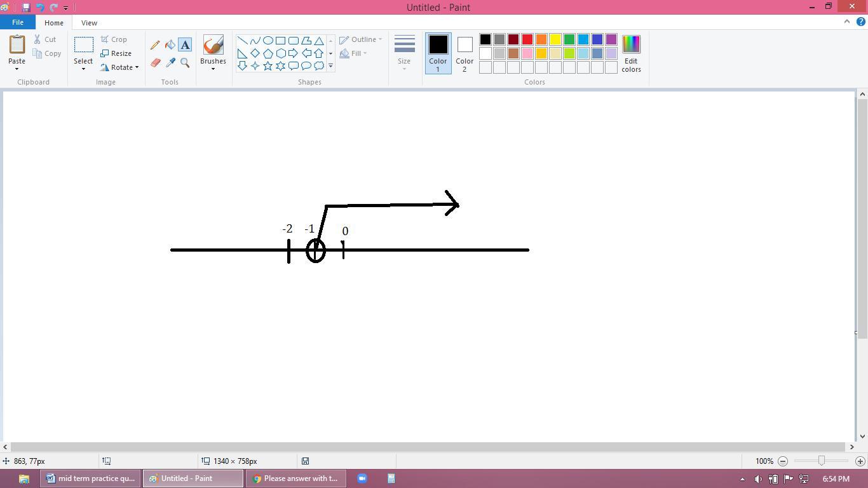Open the File menu

[x=18, y=22]
